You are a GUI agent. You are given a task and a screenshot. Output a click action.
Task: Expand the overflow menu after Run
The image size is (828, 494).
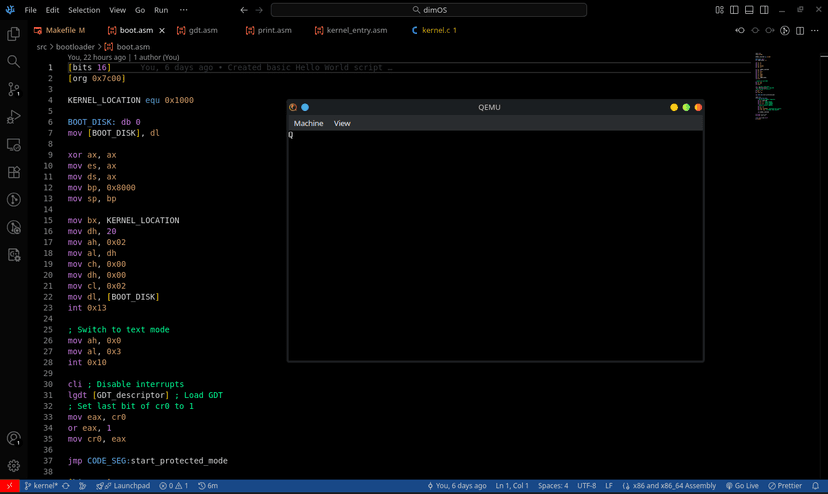click(x=183, y=10)
